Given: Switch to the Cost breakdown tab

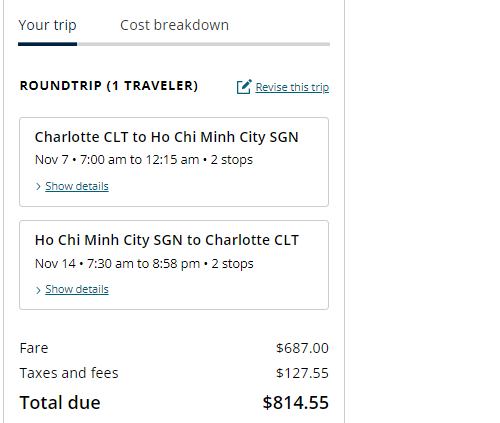Looking at the screenshot, I should coord(174,25).
